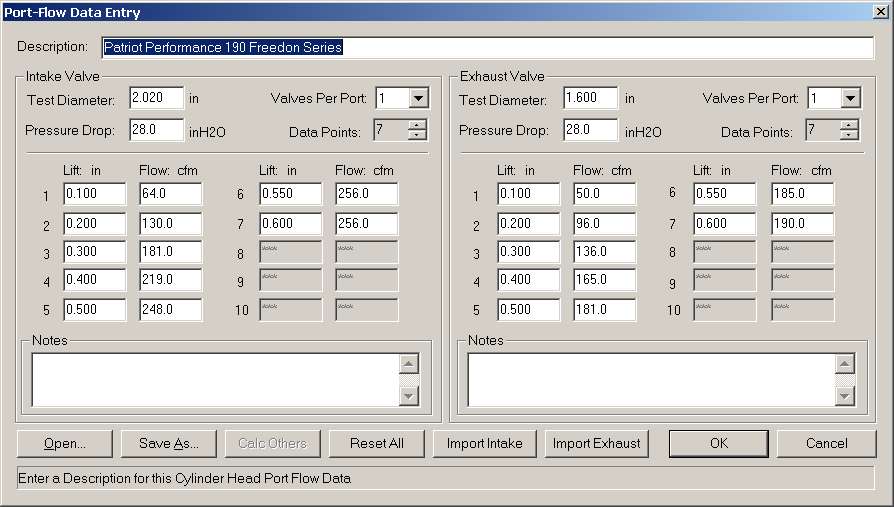
Task: Edit the exhaust Test Diameter field
Action: click(x=590, y=98)
